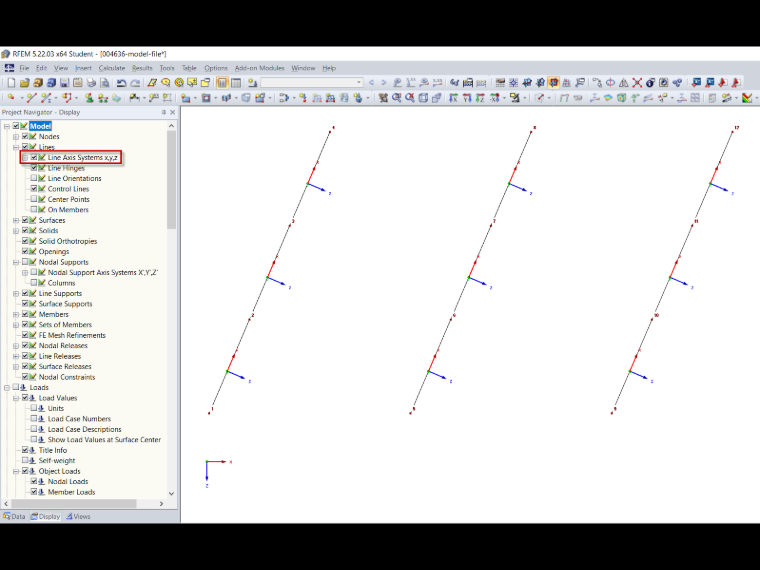Screen dimensions: 760x570
Task: Open the Calculate menu
Action: tap(112, 68)
